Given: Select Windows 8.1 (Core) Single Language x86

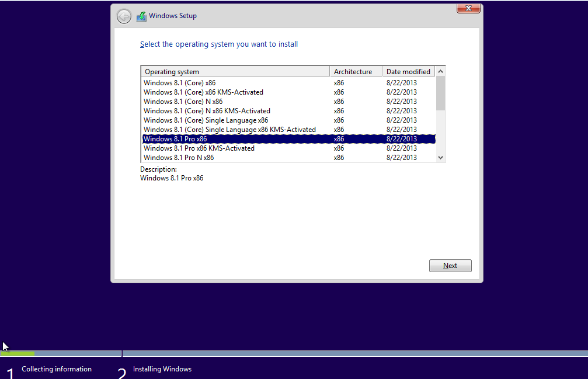Looking at the screenshot, I should point(289,120).
